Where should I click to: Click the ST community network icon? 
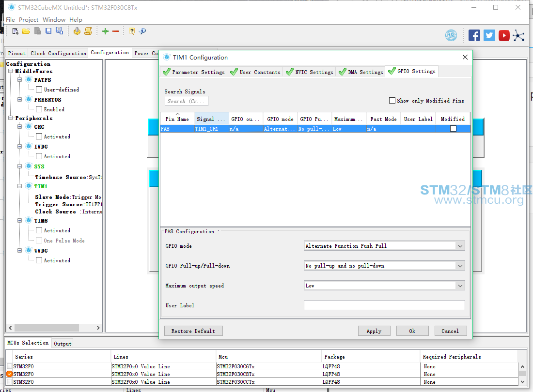[519, 35]
